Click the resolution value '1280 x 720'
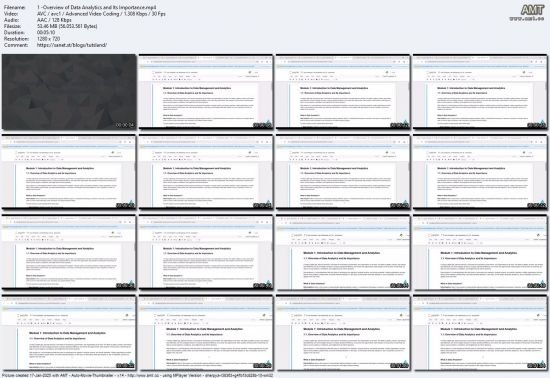 [48, 39]
